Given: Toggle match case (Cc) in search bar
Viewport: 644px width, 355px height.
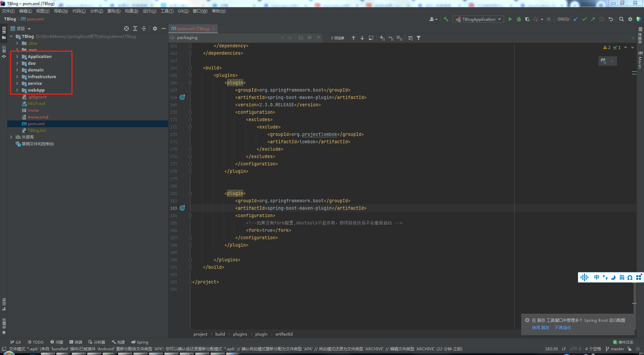Looking at the screenshot, I should (x=301, y=38).
